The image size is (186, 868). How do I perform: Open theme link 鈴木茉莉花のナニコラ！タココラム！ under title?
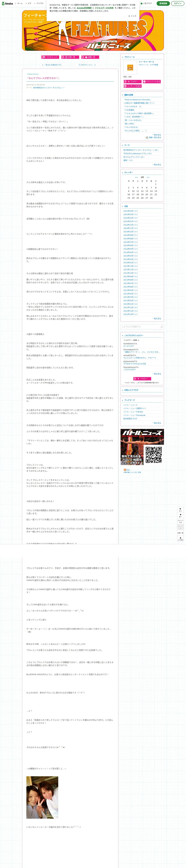point(49,88)
